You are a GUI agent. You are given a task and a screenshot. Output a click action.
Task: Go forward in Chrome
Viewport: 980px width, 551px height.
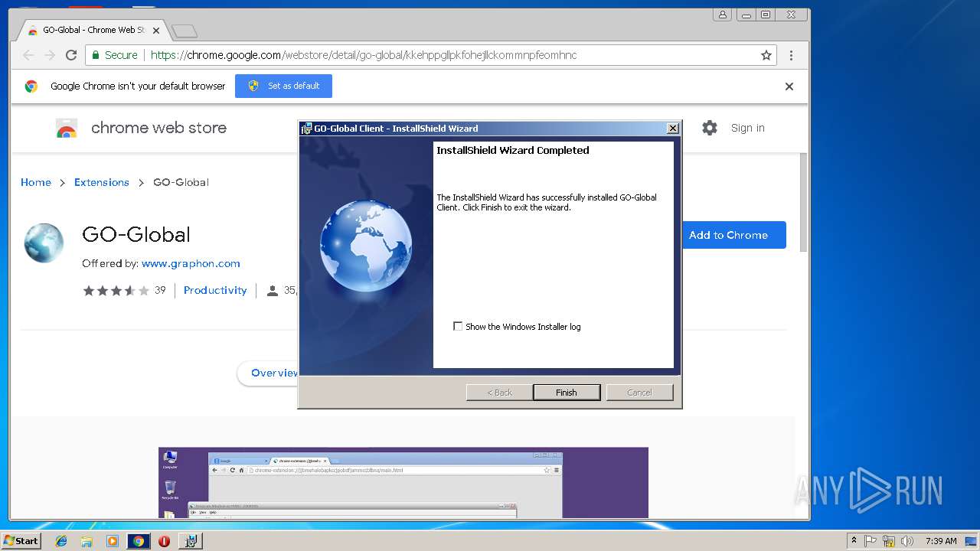pos(50,55)
